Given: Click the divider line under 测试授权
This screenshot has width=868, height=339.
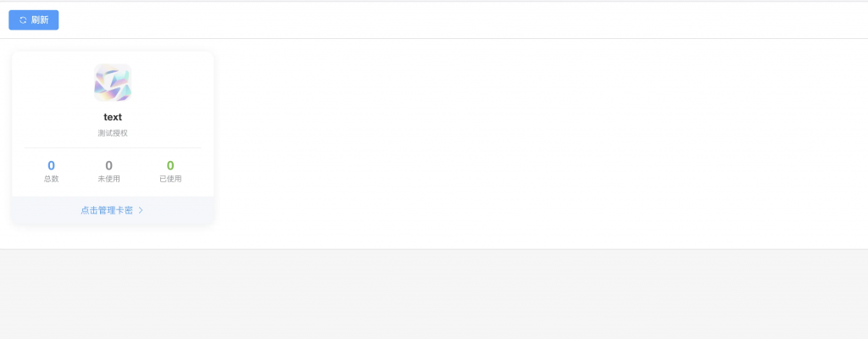Looking at the screenshot, I should click(113, 147).
